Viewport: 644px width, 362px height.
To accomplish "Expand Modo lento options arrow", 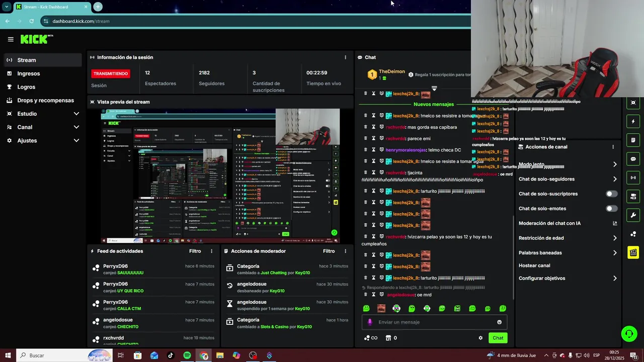I will 615,164.
